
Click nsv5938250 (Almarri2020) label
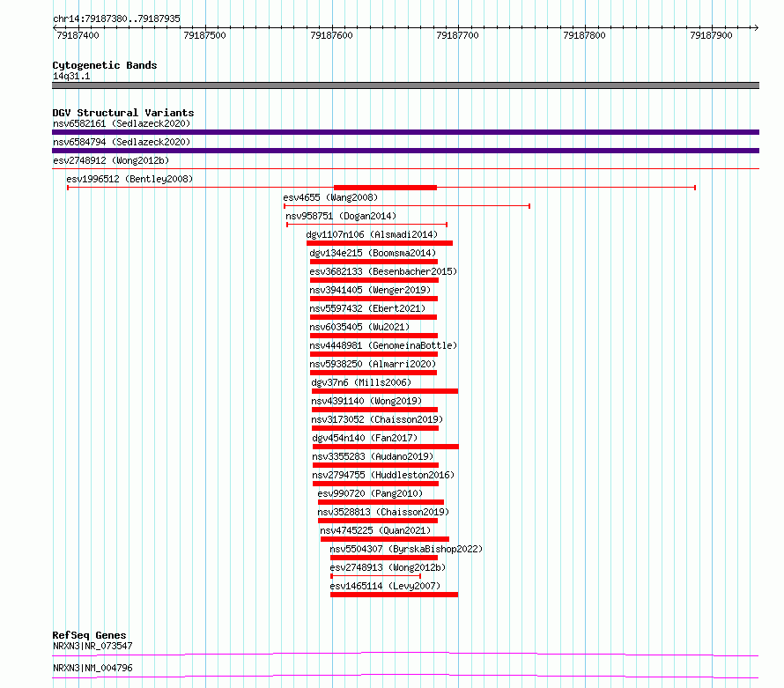[373, 364]
